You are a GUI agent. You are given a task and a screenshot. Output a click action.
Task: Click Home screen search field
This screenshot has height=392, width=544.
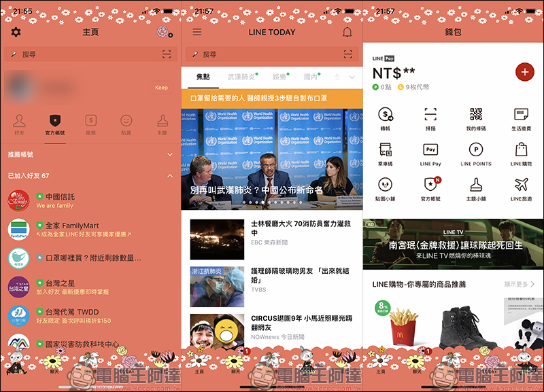point(90,54)
